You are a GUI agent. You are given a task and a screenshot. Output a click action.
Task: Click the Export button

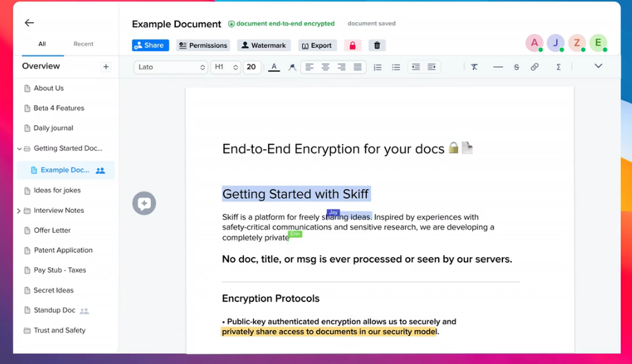(317, 45)
